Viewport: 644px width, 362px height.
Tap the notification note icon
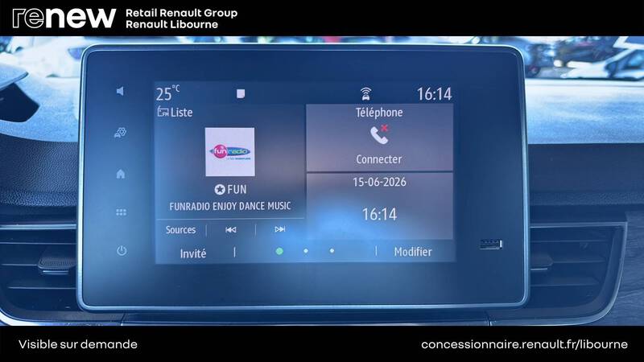(x=241, y=93)
